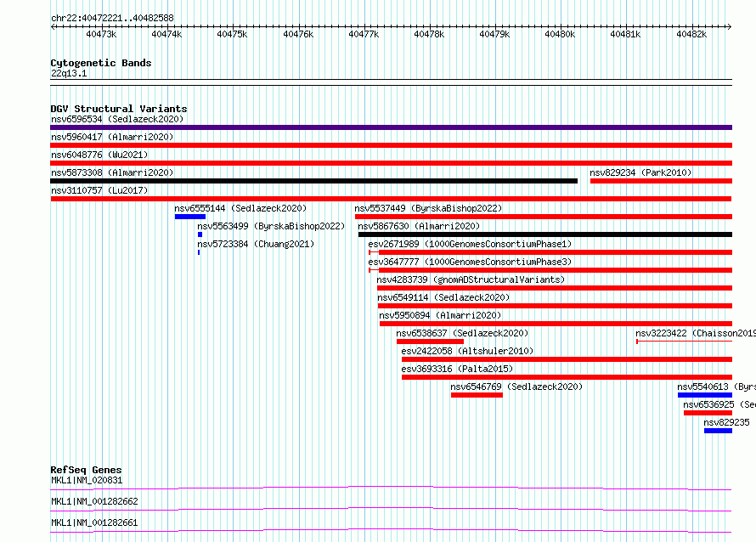Screen dimensions: 756x542
Task: Click the Cytogenetic Bands track heading
Action: [x=101, y=63]
